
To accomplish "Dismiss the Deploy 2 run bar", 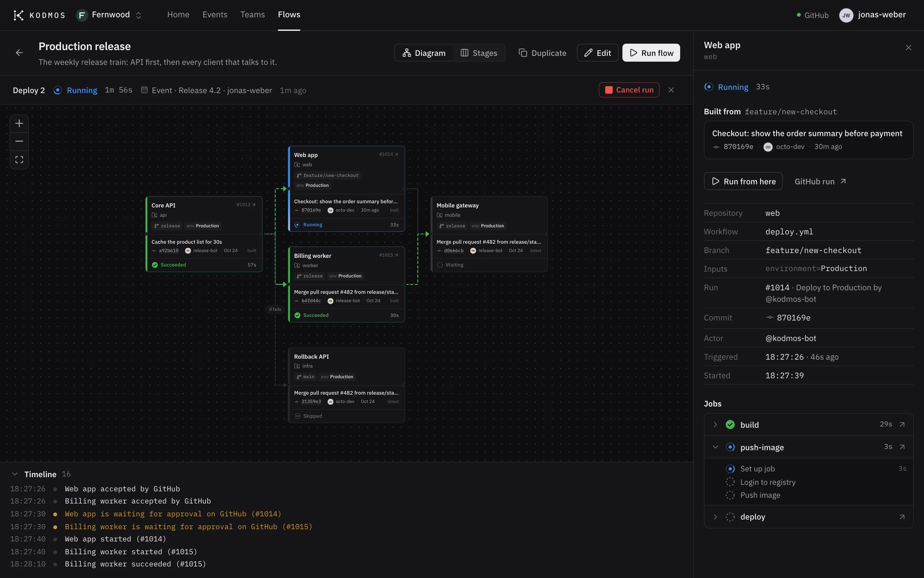I will coord(671,90).
